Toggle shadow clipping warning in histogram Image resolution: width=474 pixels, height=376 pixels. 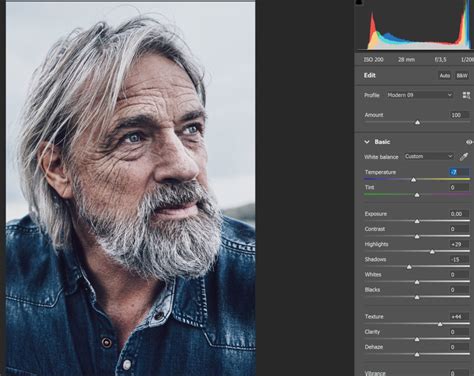(359, 2)
